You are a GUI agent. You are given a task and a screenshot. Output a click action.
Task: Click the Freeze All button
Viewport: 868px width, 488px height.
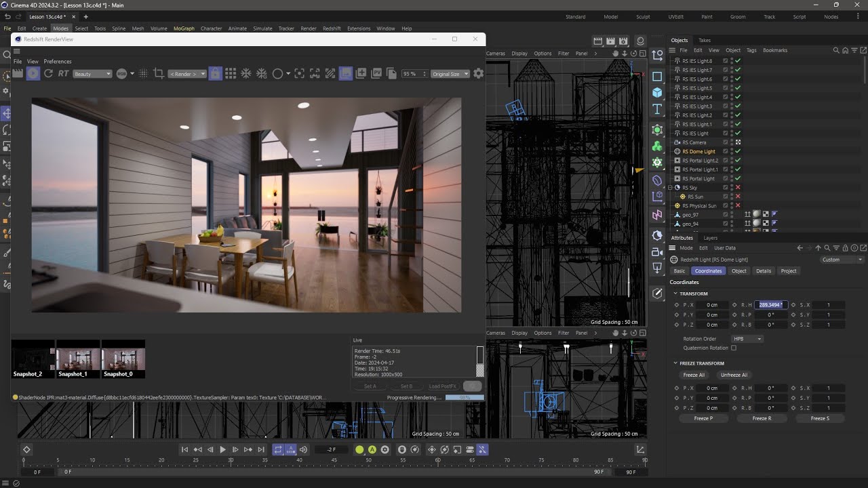click(x=694, y=375)
